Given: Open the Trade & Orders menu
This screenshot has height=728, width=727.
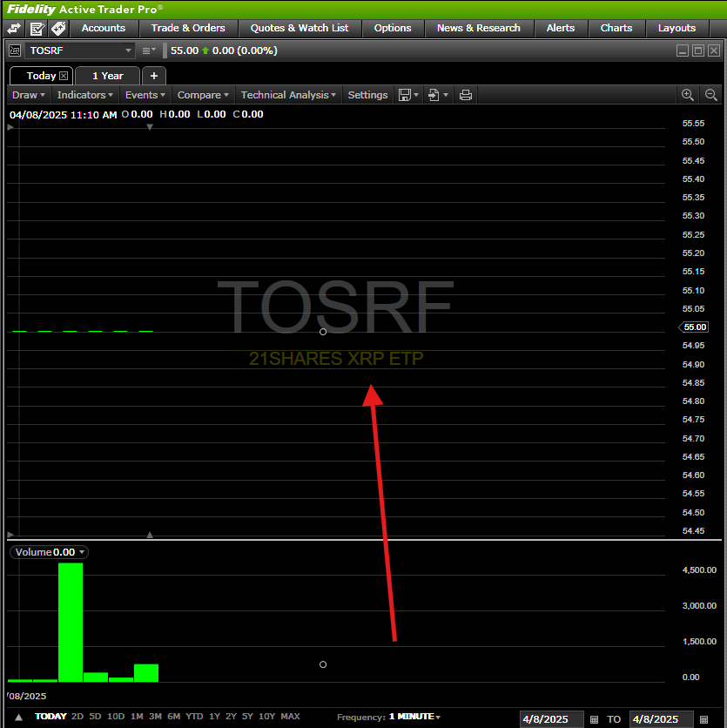Looking at the screenshot, I should [x=188, y=29].
